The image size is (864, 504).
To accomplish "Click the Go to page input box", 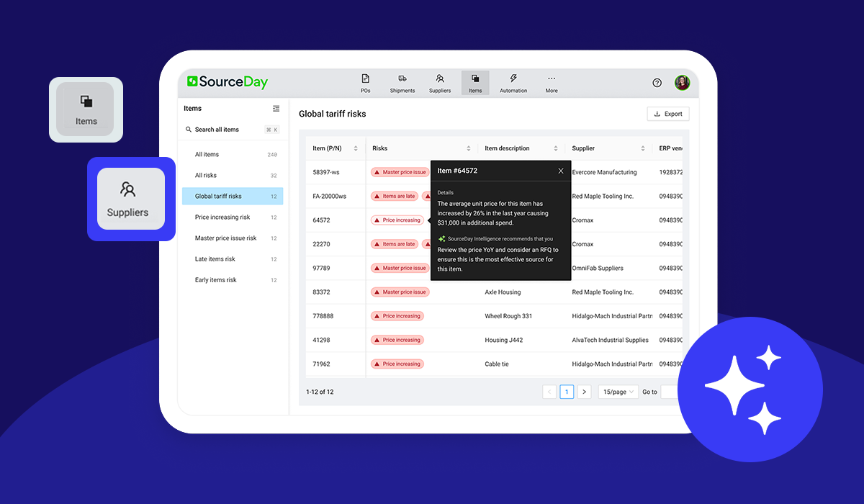I will [670, 392].
